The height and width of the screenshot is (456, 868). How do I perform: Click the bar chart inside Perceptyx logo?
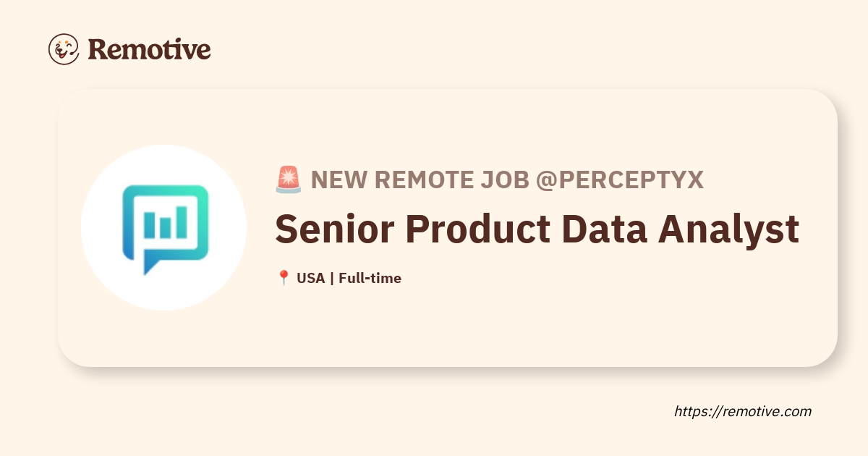[165, 223]
